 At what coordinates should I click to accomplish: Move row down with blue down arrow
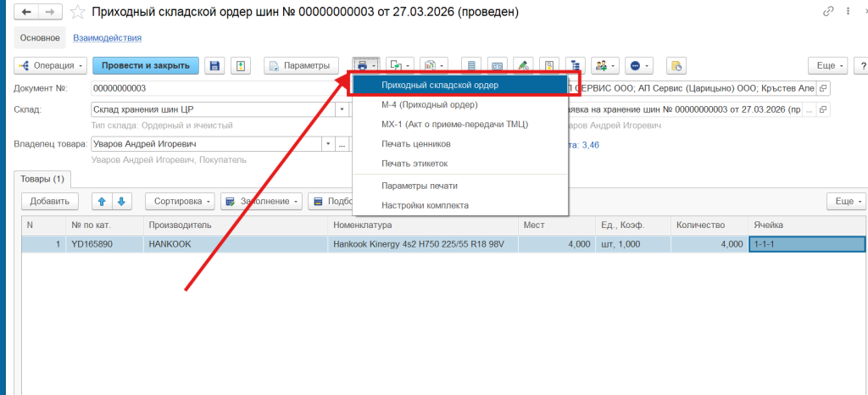coord(122,202)
